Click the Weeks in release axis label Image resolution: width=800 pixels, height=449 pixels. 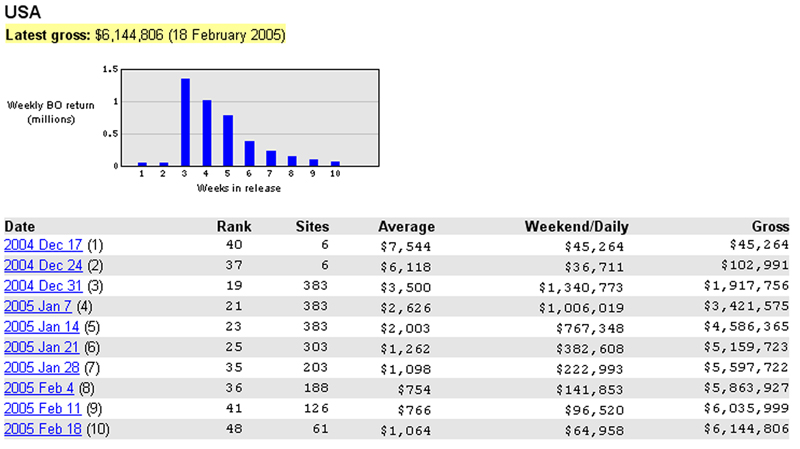pos(239,188)
